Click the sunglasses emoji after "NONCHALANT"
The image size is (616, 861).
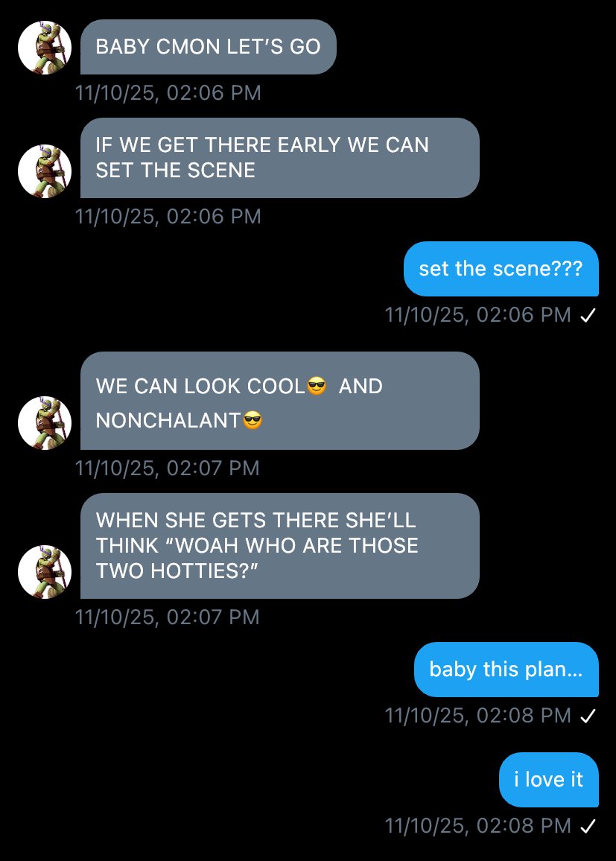(253, 421)
